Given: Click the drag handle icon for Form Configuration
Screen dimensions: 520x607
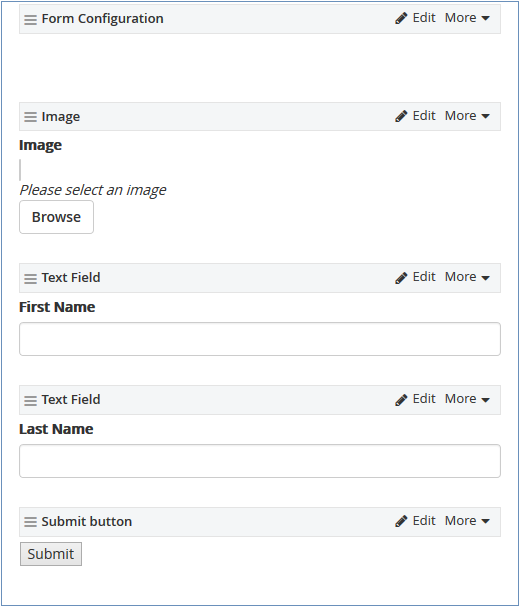Looking at the screenshot, I should pos(31,19).
